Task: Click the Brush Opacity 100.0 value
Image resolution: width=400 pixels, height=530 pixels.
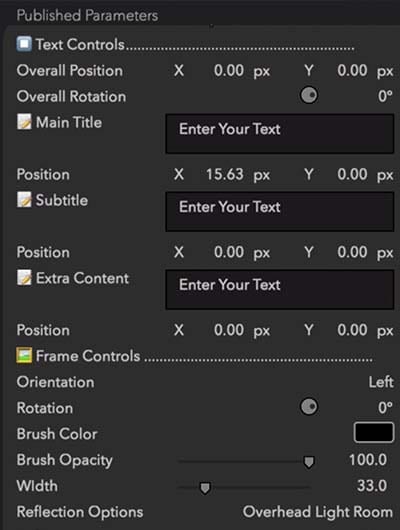Action: (x=368, y=460)
